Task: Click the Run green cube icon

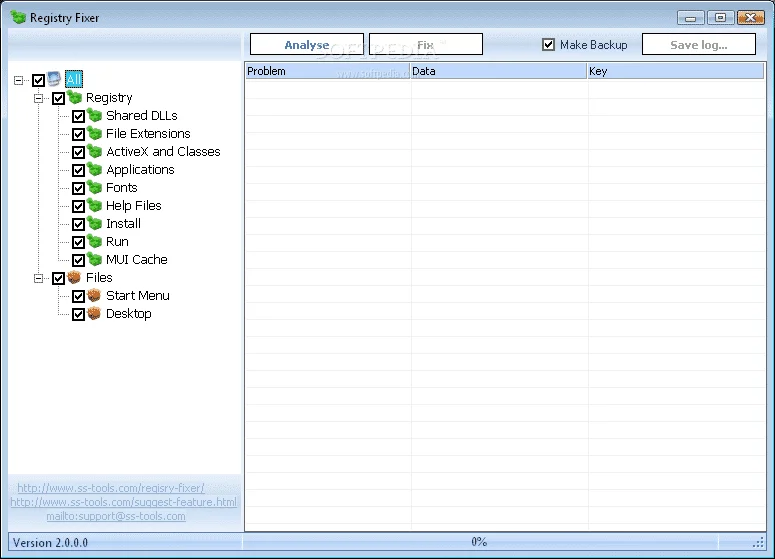Action: click(94, 241)
